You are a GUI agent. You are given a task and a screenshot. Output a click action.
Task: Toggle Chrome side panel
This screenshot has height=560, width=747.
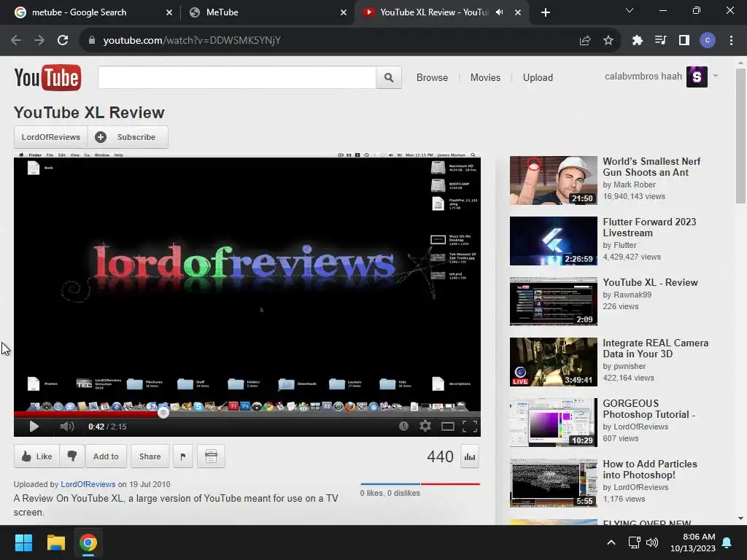point(684,41)
